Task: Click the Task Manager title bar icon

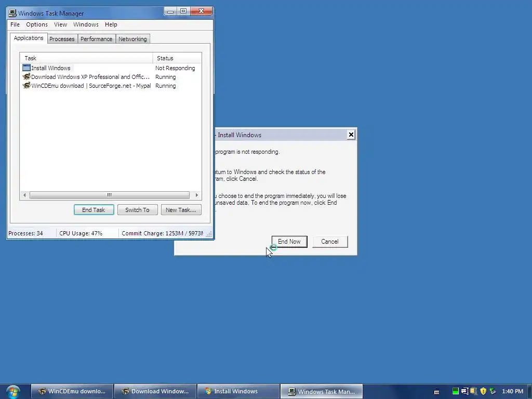Action: click(12, 13)
